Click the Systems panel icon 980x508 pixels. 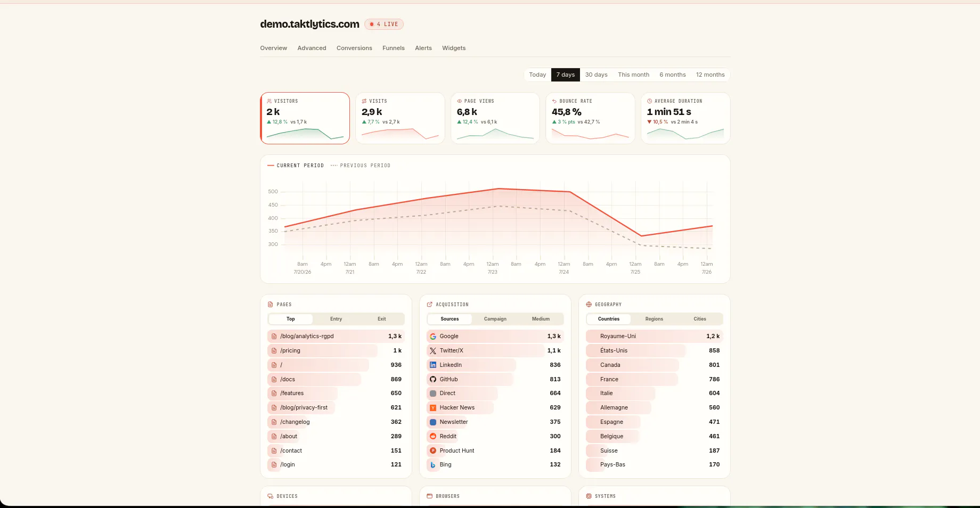point(589,496)
